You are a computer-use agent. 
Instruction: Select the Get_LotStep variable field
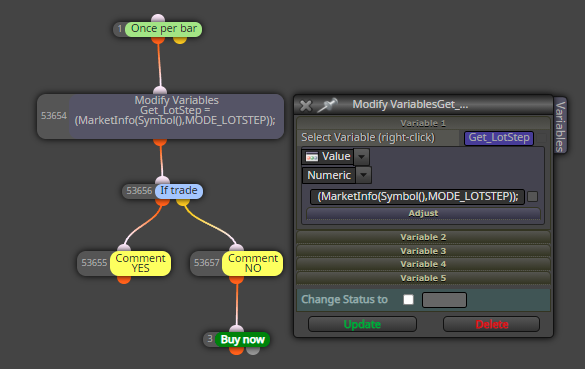point(499,138)
